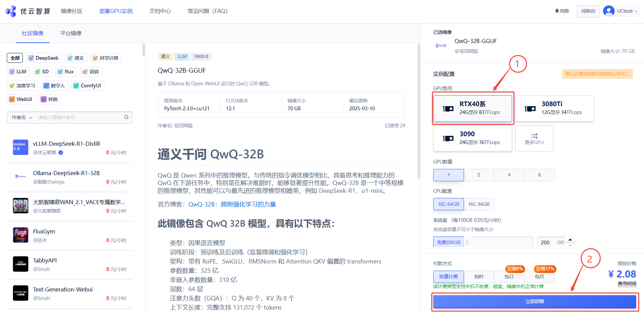
Task: Filter by the 深度学习 category tag
Action: pyautogui.click(x=23, y=85)
